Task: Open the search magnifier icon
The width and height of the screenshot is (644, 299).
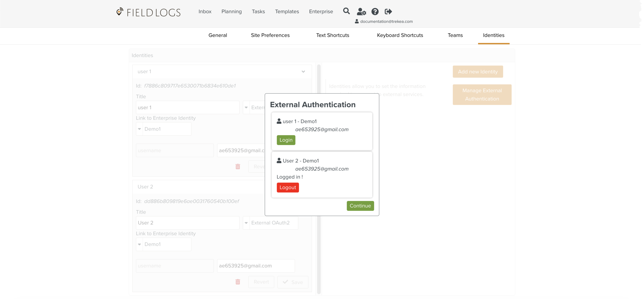Action: [346, 11]
